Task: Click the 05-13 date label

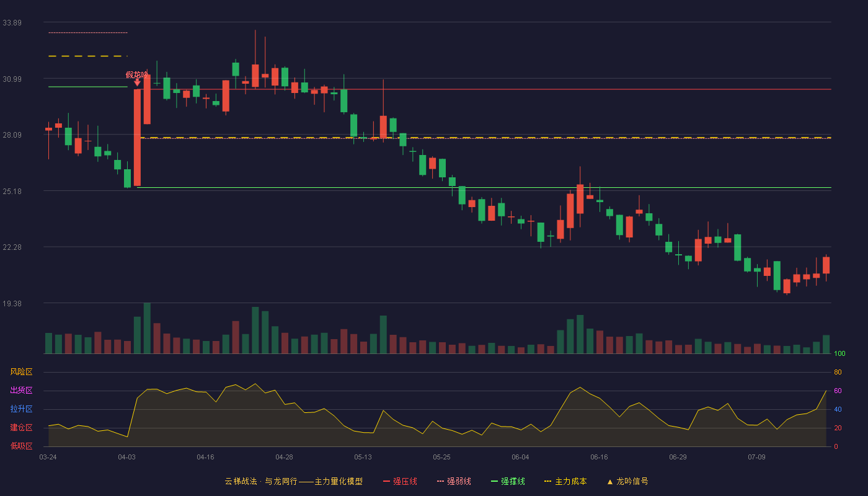Action: coord(363,457)
